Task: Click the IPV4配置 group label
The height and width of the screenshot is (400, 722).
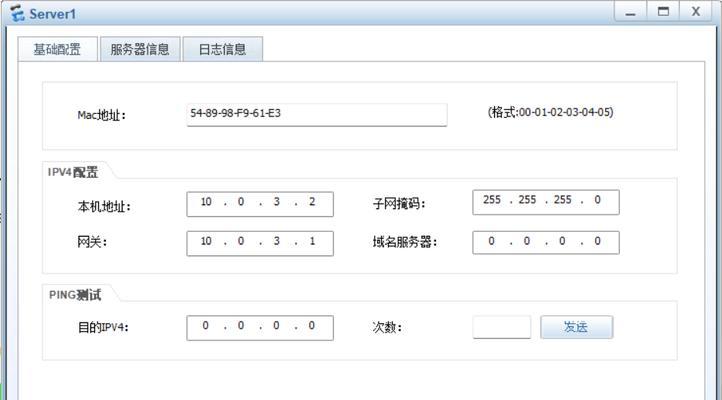Action: tap(73, 172)
